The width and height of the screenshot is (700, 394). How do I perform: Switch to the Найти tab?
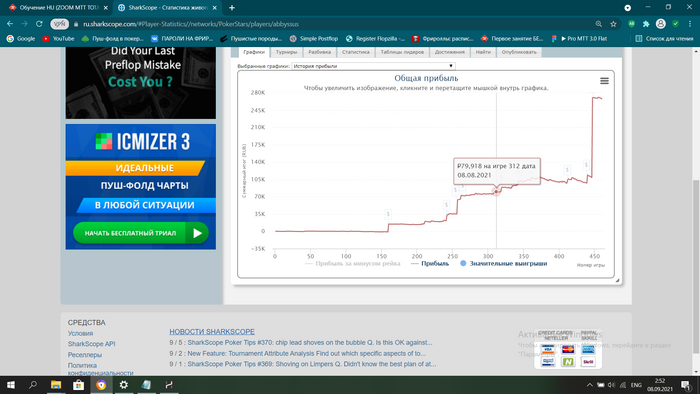point(483,52)
